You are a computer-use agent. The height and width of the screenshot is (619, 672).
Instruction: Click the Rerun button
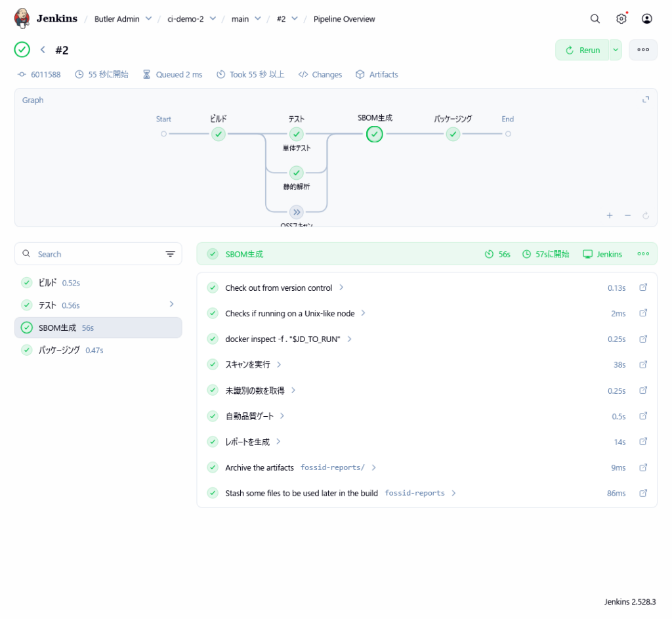[582, 50]
